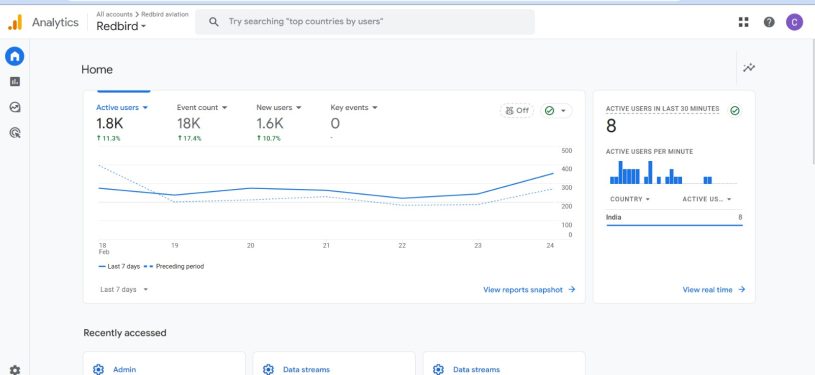Open the account avatar C

794,22
